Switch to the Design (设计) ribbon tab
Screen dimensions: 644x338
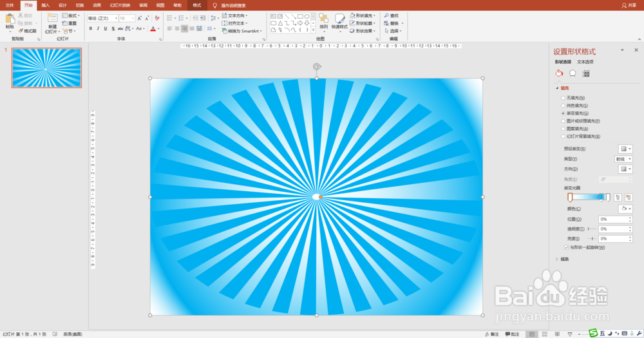coord(62,5)
